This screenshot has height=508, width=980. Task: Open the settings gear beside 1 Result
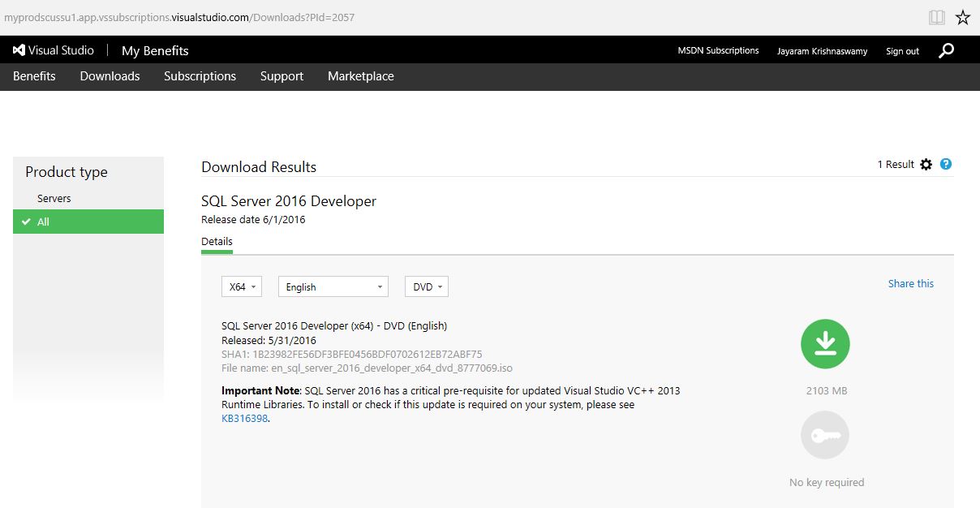click(x=926, y=165)
